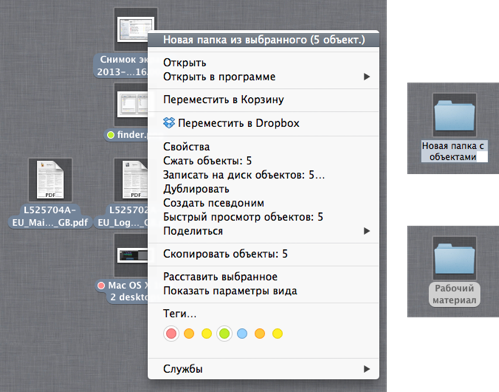The image size is (499, 392).
Task: Click the «Рабочий материал» folder label
Action: (454, 294)
